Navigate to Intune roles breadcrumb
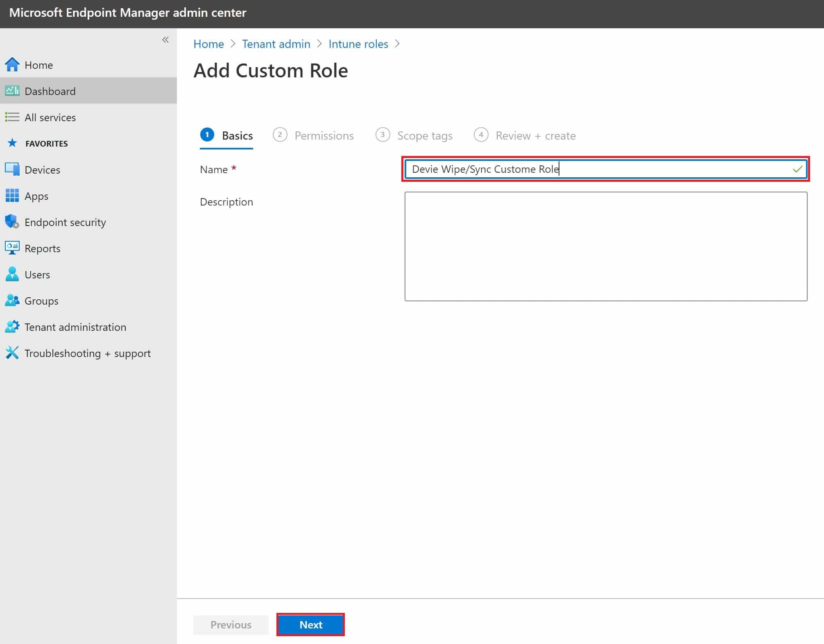The height and width of the screenshot is (644, 824). pos(358,44)
